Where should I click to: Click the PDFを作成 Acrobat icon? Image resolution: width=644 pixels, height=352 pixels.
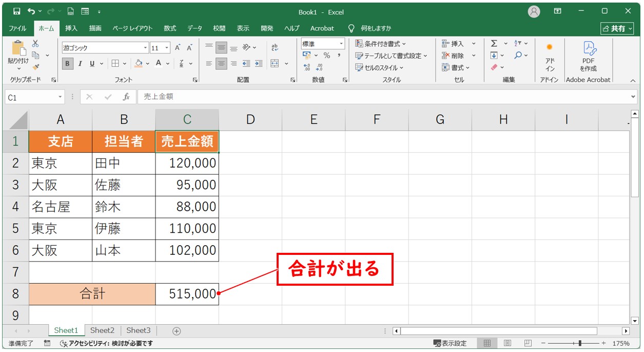588,57
